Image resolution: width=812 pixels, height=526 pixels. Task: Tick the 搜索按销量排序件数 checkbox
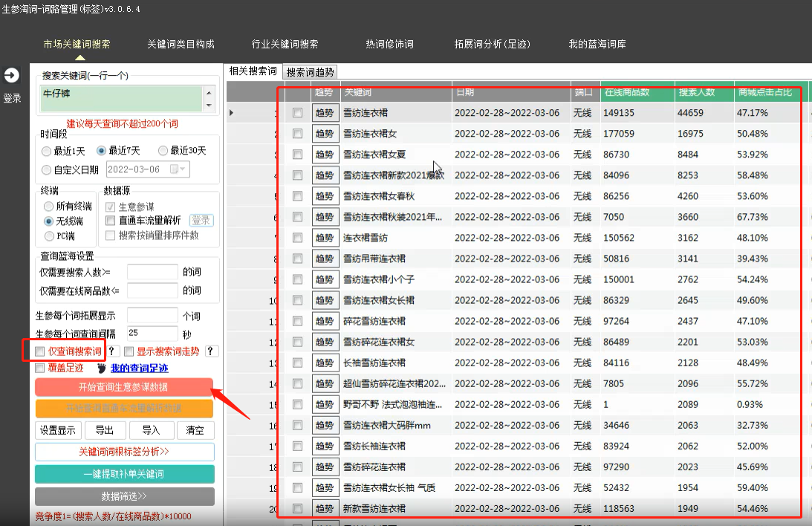click(110, 236)
